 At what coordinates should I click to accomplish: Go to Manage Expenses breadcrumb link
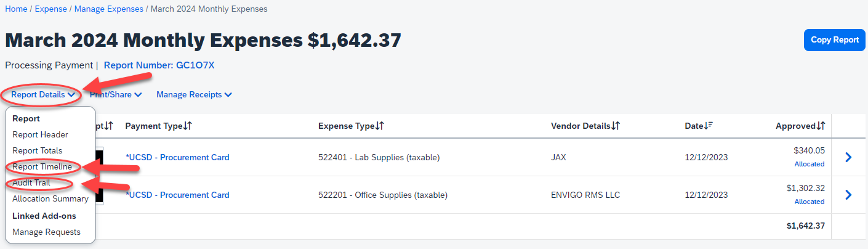click(x=109, y=9)
